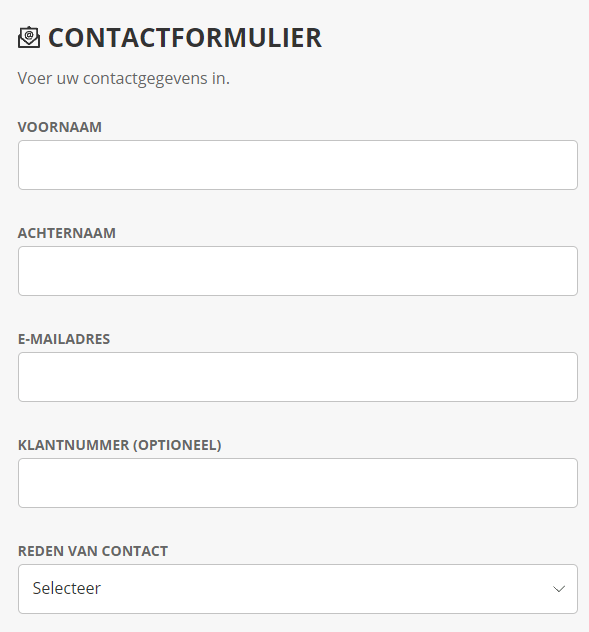
Task: Click the 'Voer uw contactgegevens in.' text
Action: pyautogui.click(x=124, y=78)
